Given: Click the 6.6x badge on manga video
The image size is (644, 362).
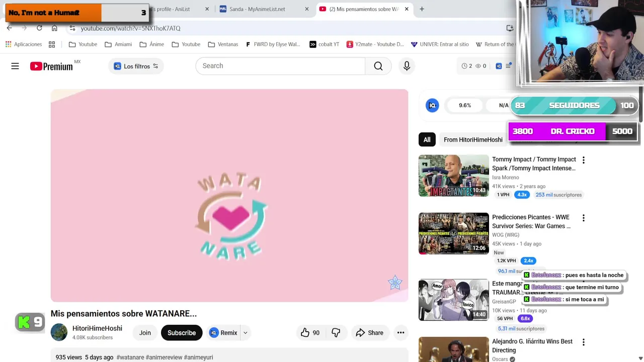Looking at the screenshot, I should coord(525,318).
